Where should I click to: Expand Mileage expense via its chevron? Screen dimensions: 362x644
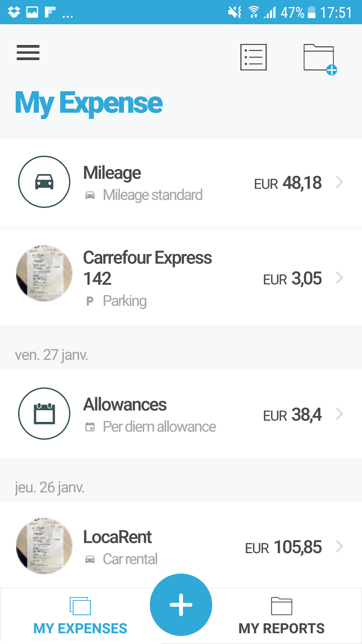click(340, 182)
